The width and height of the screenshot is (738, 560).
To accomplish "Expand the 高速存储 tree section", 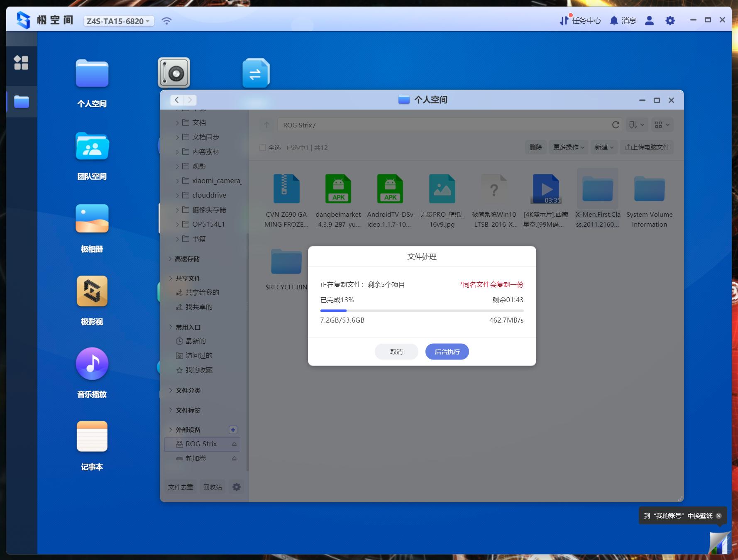I will 170,259.
